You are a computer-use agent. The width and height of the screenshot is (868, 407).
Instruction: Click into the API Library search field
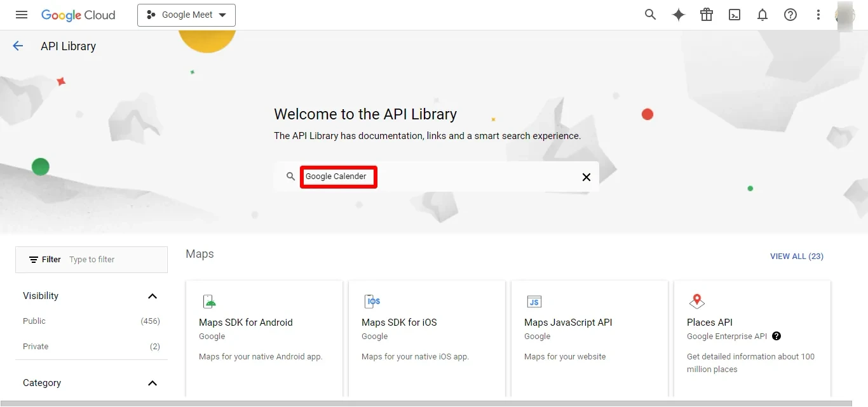point(437,177)
